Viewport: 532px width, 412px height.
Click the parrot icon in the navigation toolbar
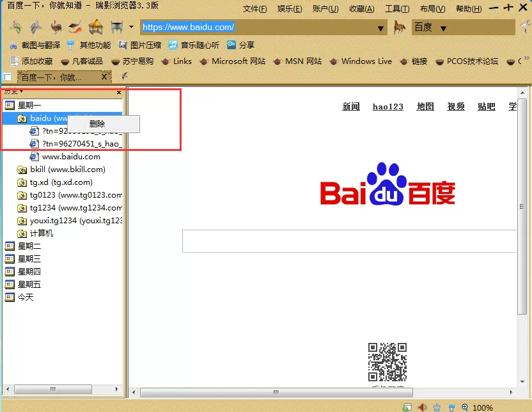[x=15, y=27]
